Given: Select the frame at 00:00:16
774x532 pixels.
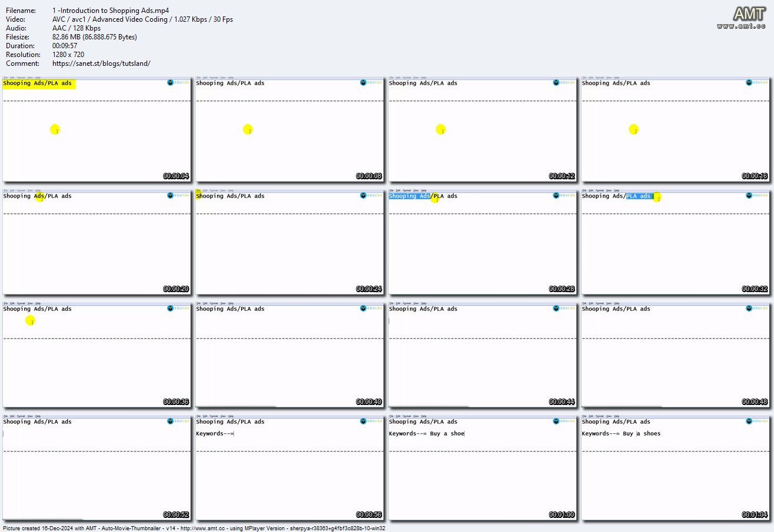Looking at the screenshot, I should tap(675, 128).
